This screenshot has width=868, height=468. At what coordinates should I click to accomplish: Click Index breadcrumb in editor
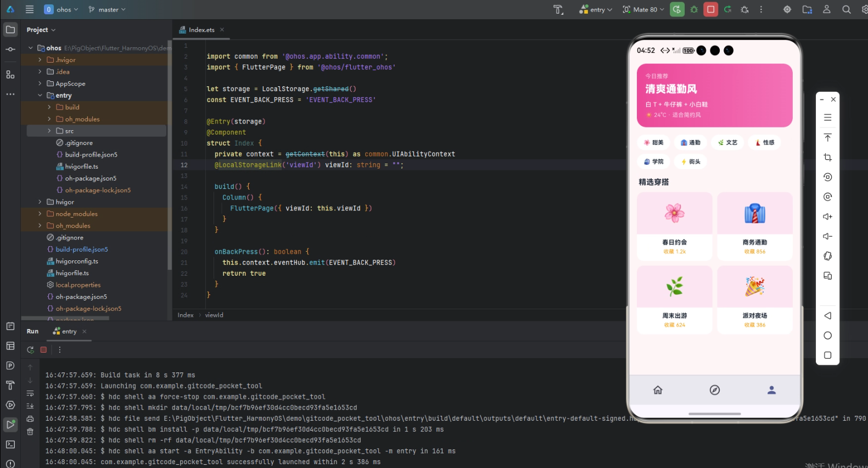pyautogui.click(x=186, y=315)
